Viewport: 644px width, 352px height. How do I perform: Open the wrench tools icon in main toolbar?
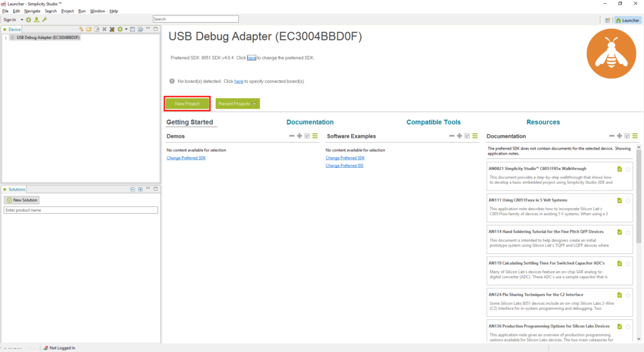[45, 19]
